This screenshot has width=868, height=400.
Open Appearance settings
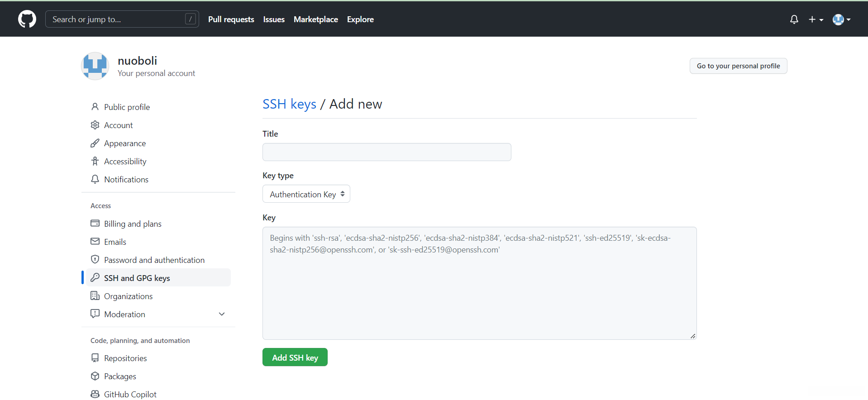coord(125,143)
